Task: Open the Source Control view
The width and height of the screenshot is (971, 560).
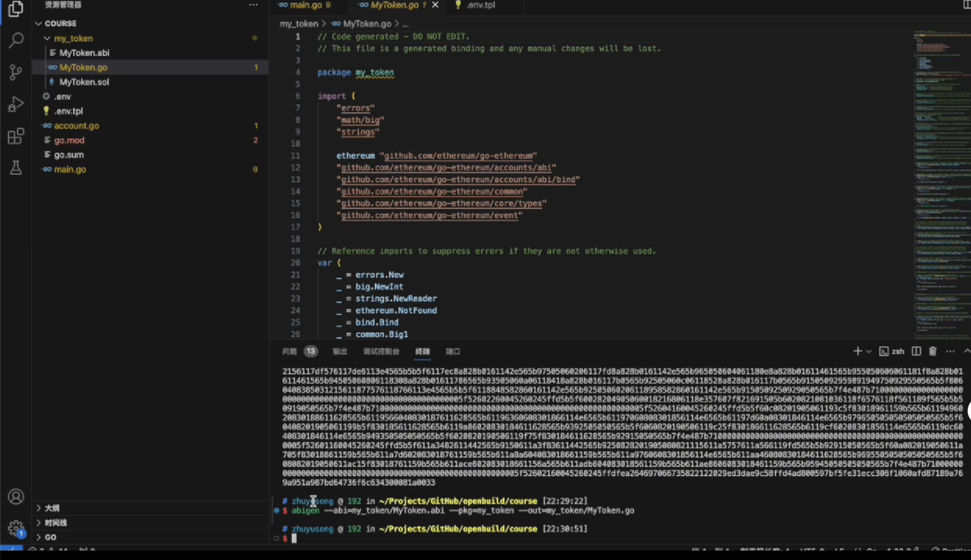Action: (16, 72)
